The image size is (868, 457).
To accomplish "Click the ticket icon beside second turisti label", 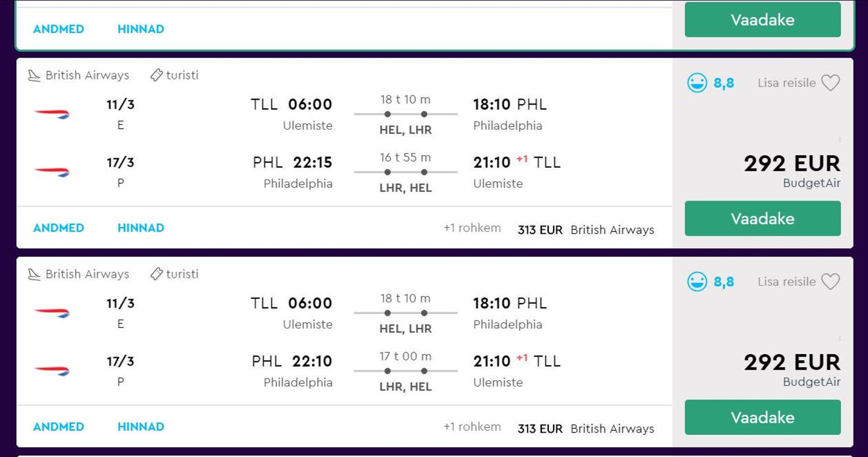I will pos(156,274).
